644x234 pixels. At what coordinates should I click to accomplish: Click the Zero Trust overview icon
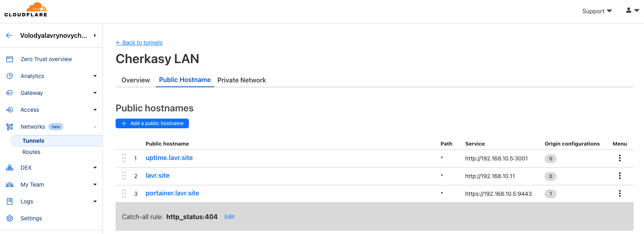(x=10, y=59)
